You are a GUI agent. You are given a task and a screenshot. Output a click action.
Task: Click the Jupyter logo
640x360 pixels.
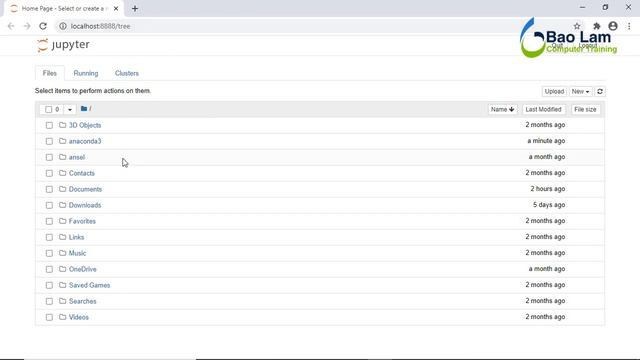click(63, 44)
